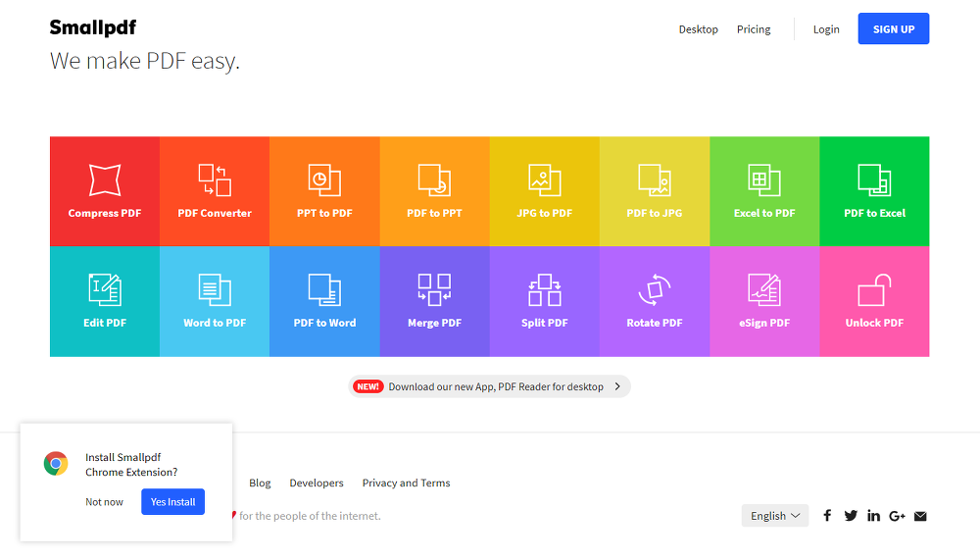Viewport: 980px width, 560px height.
Task: Open the eSign PDF tool
Action: (x=764, y=302)
